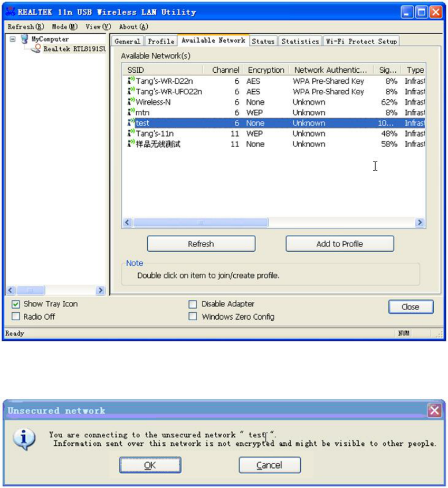
Task: Collapse the MyComputer tree node
Action: tap(13, 39)
